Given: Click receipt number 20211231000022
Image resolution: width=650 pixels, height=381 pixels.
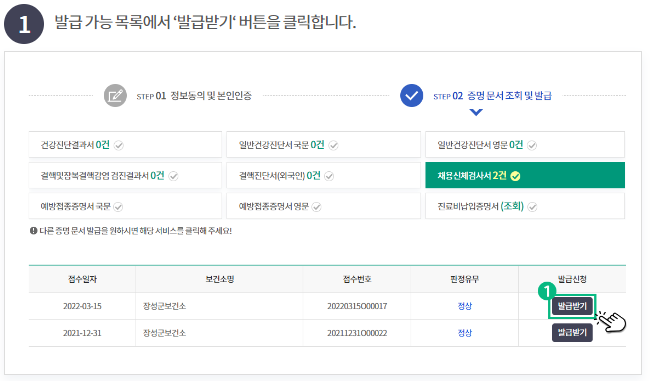Looking at the screenshot, I should [357, 333].
